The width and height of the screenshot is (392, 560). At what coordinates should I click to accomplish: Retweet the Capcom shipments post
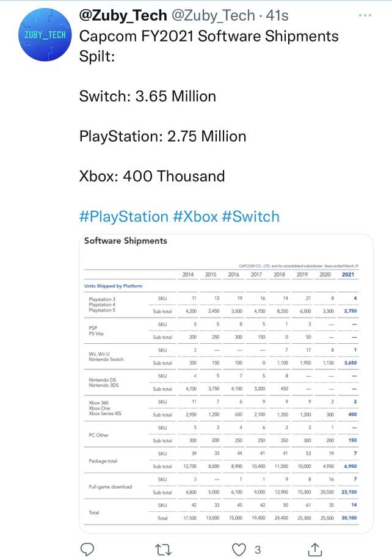coord(164,549)
